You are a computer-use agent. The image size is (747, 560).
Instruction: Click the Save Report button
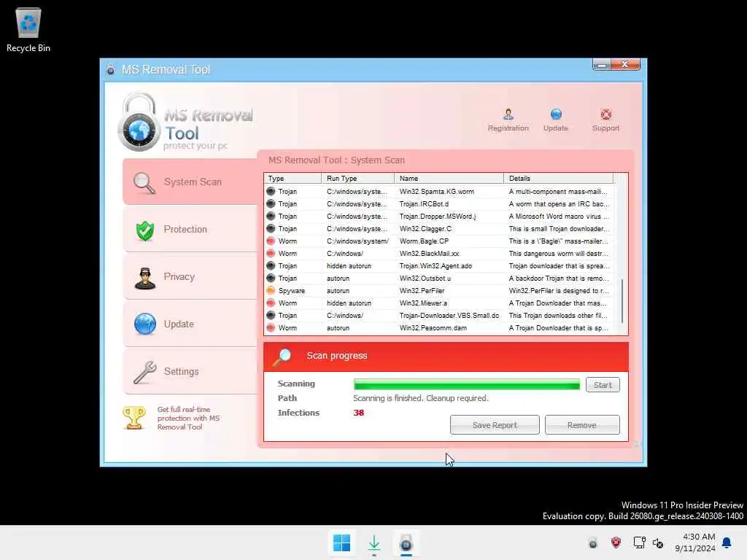495,425
